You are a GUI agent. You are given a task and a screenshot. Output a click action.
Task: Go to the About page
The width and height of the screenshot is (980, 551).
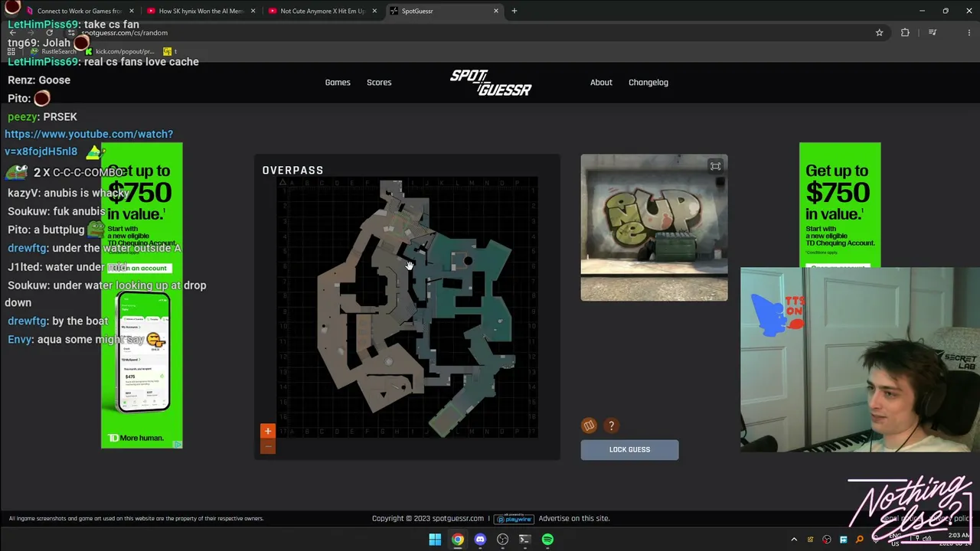coord(601,83)
